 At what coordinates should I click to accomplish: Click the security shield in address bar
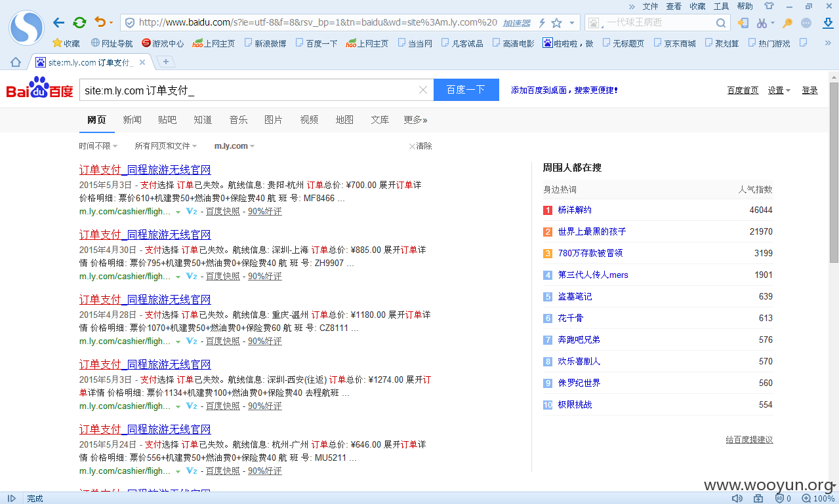130,23
